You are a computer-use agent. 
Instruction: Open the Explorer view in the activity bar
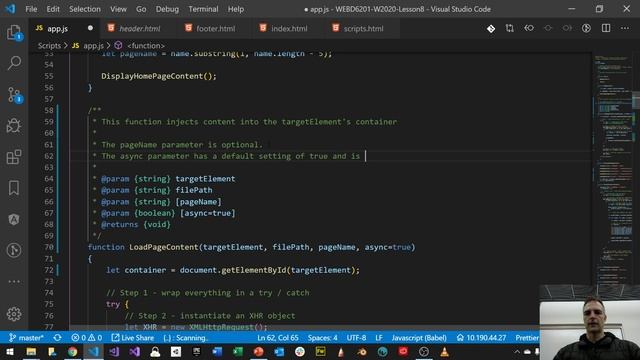point(14,32)
